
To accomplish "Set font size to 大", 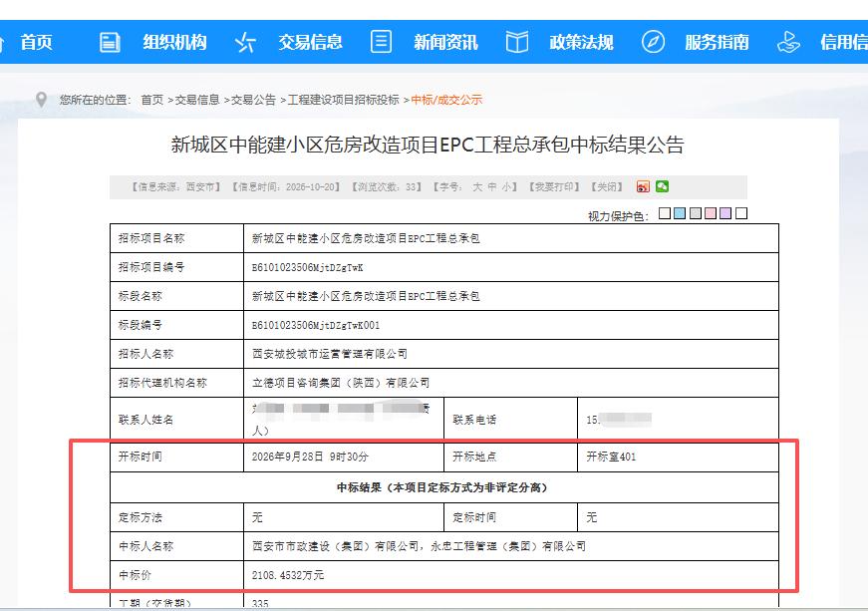I will tap(477, 187).
